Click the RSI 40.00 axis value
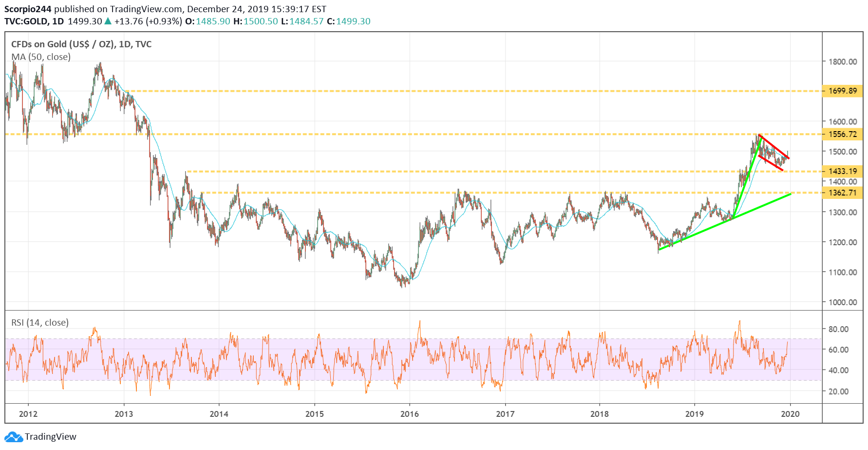868x450 pixels. pos(838,370)
